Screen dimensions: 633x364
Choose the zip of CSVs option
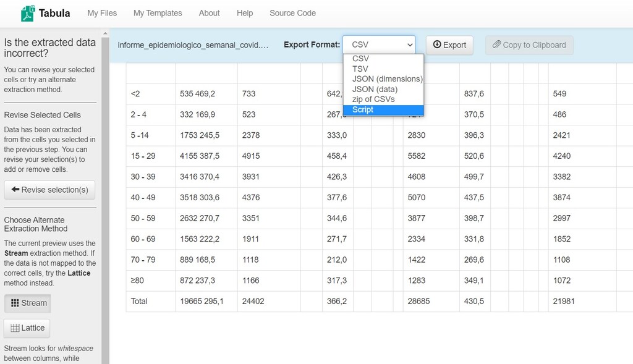(x=373, y=99)
